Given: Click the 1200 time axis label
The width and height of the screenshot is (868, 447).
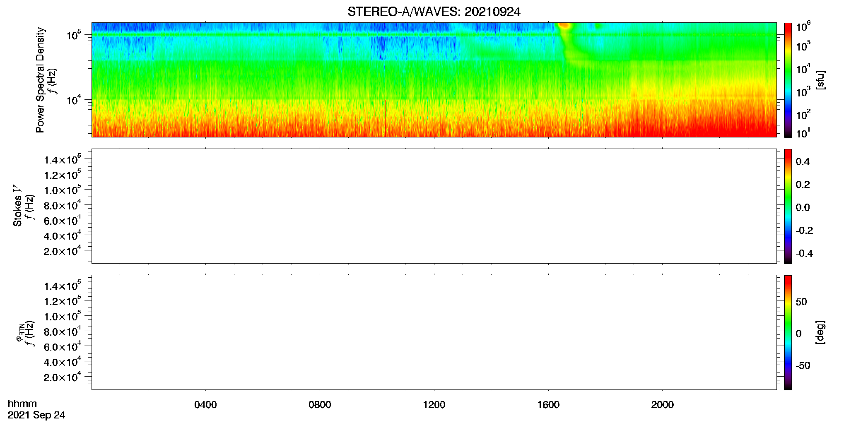Looking at the screenshot, I should pyautogui.click(x=434, y=405).
